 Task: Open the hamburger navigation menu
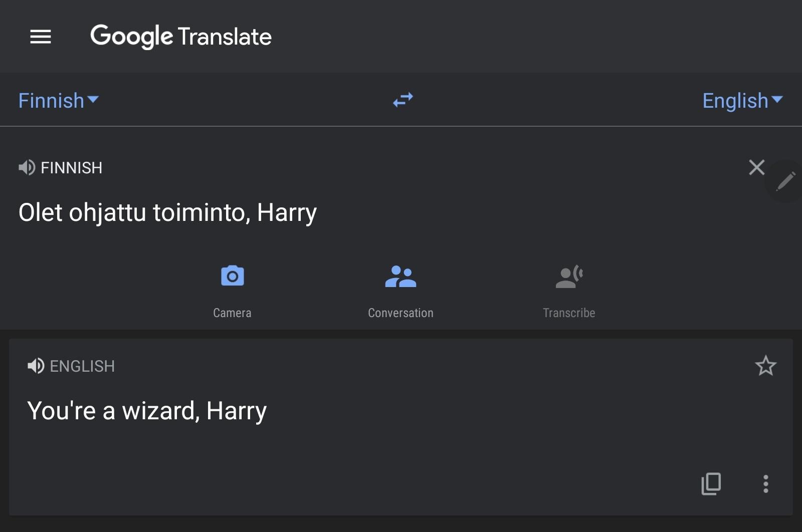(41, 37)
